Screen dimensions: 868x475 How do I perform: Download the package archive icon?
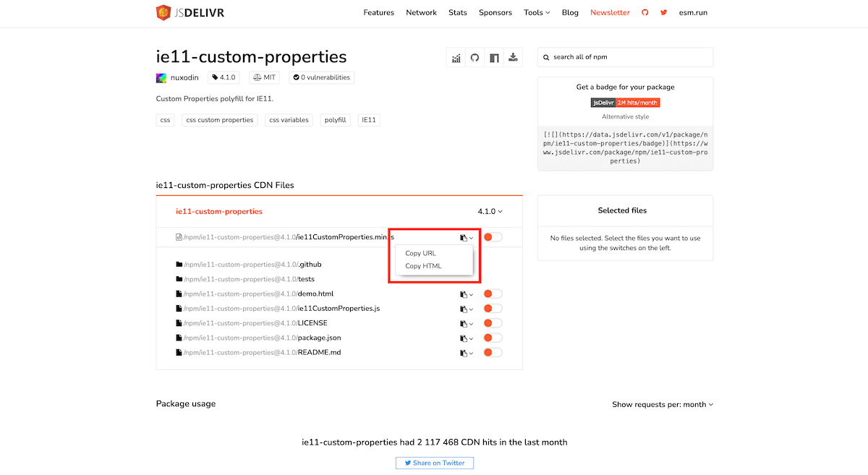coord(513,58)
